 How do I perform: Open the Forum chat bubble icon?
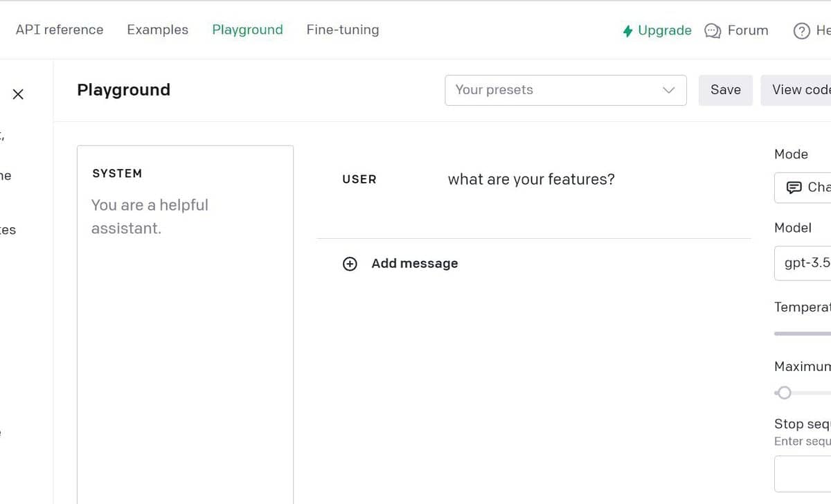tap(713, 31)
